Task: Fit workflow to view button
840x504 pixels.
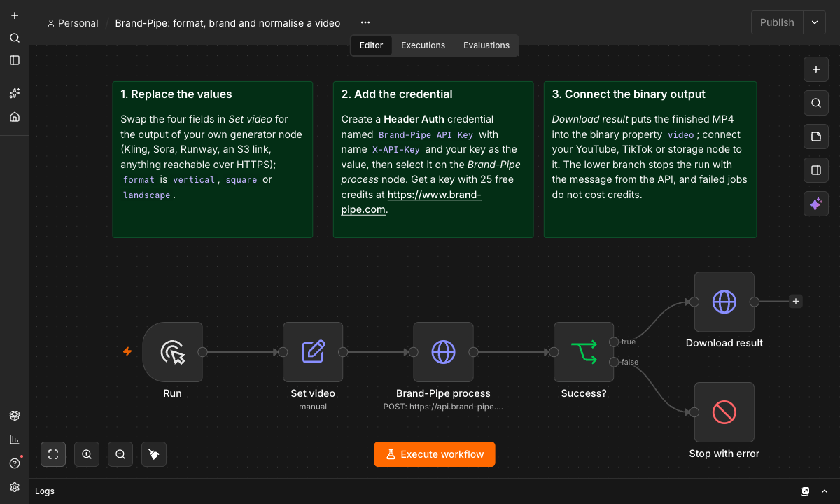Action: pyautogui.click(x=53, y=454)
